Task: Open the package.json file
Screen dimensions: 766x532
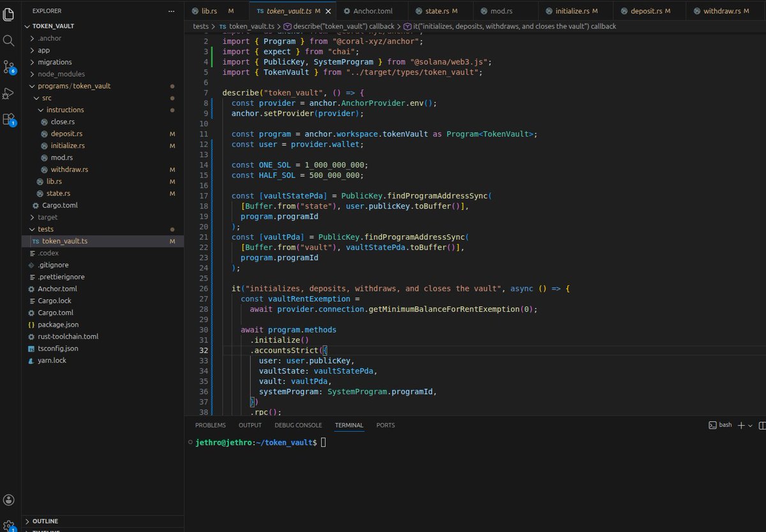Action: (x=103, y=325)
